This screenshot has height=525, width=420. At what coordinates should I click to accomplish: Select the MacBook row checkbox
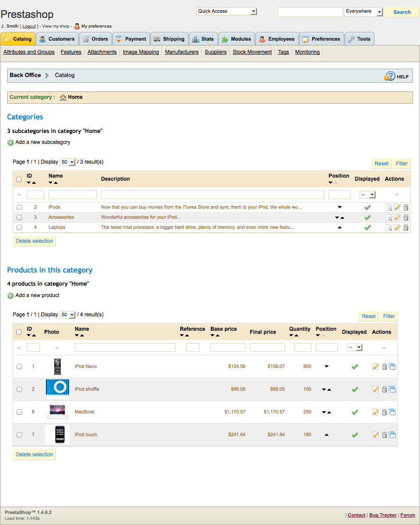(x=19, y=412)
